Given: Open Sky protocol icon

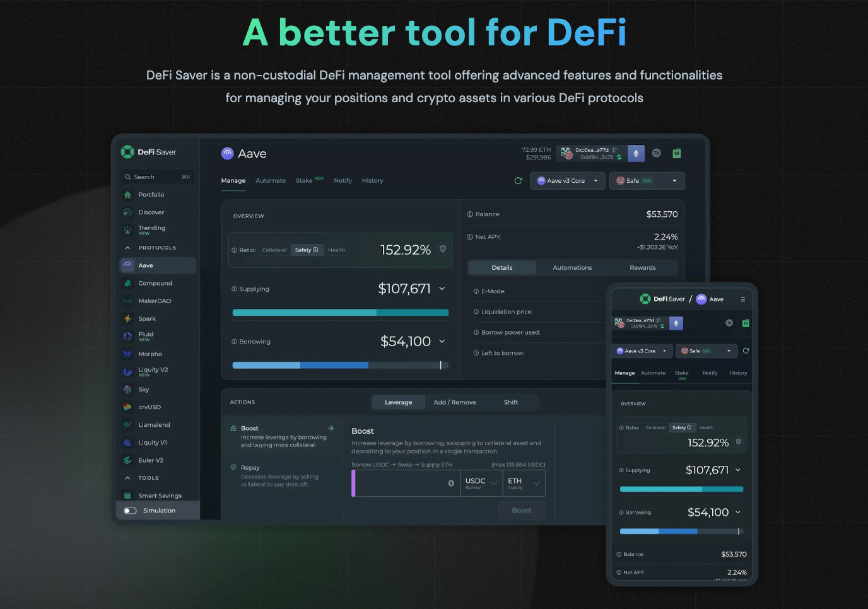Looking at the screenshot, I should [x=128, y=389].
